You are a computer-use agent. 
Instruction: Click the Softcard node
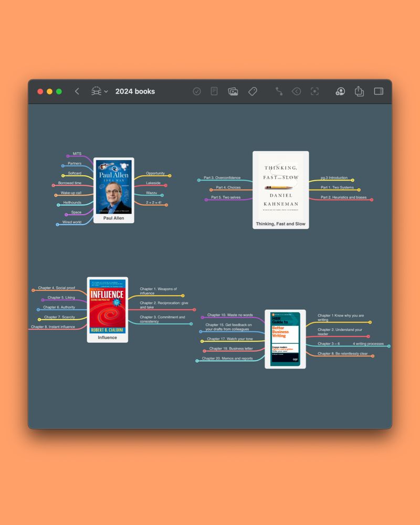[75, 173]
